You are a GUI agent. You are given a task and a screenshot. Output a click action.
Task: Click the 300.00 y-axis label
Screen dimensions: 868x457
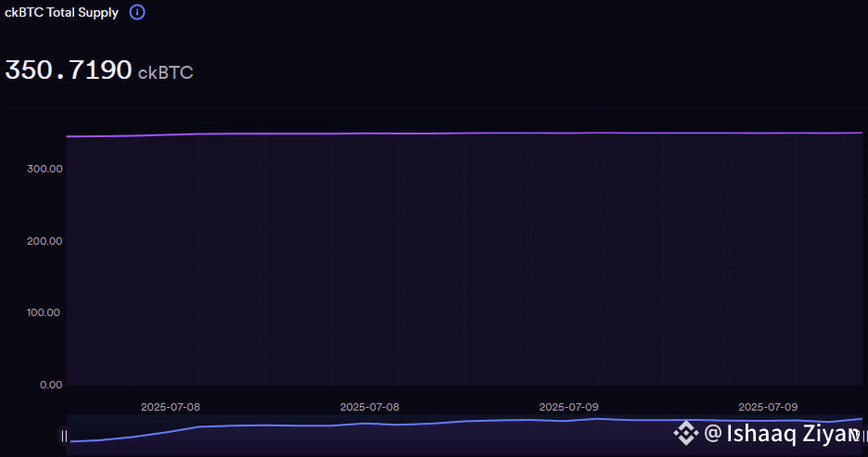click(x=45, y=169)
